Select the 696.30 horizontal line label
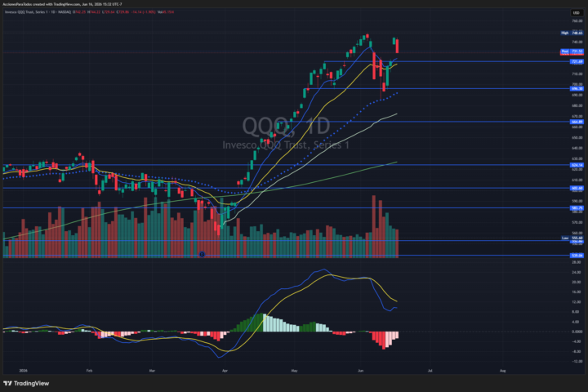Screen dimensions: 588x392 (x=577, y=89)
